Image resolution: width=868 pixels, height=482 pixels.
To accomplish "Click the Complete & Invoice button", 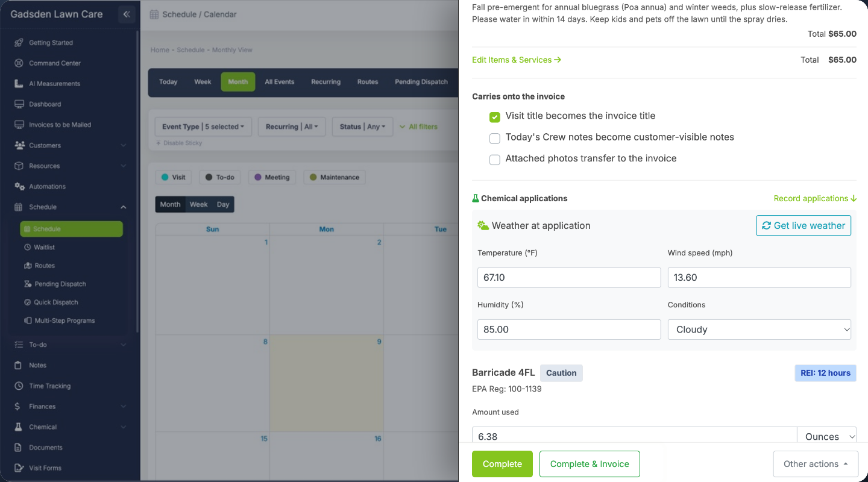I will point(590,464).
